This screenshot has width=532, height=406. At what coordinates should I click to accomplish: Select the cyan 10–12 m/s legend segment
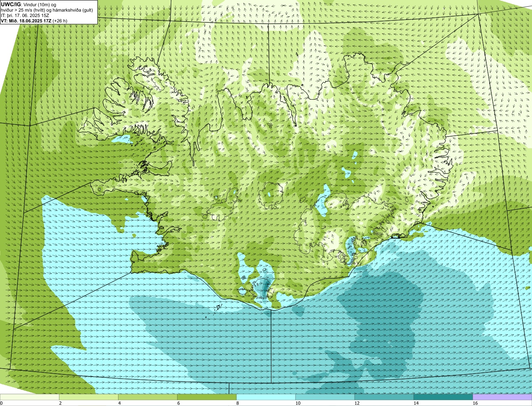325,397
